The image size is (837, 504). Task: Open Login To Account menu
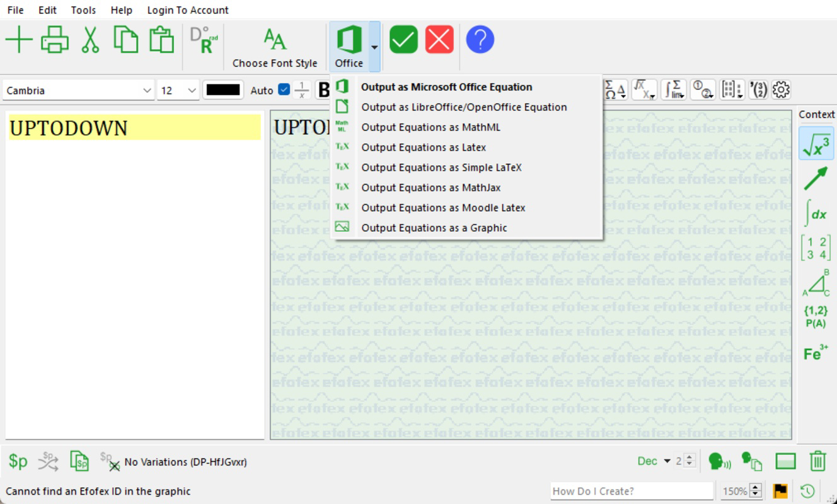tap(188, 10)
